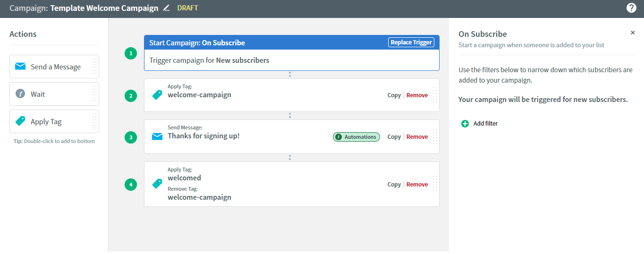Click the tag icon in Apply Tag action
644x254 pixels.
20,121
